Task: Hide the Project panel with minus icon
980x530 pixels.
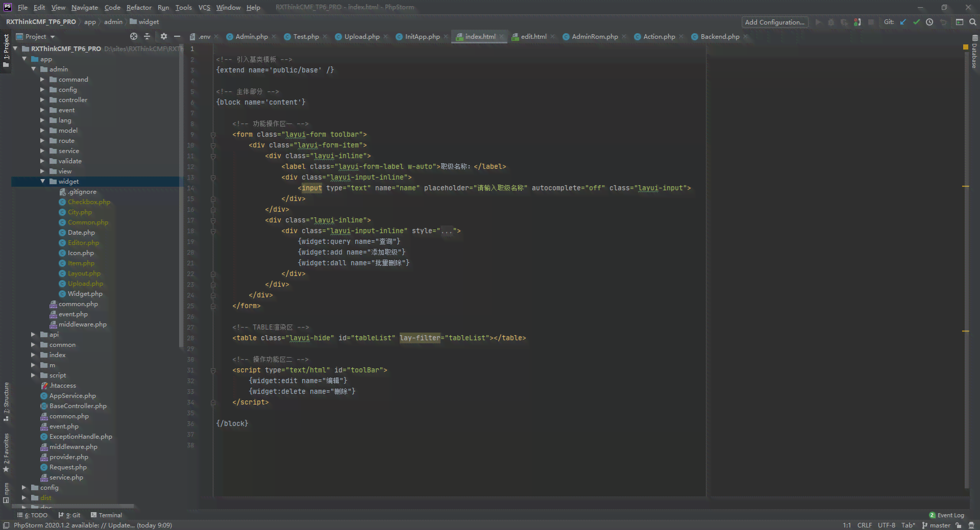Action: (177, 36)
